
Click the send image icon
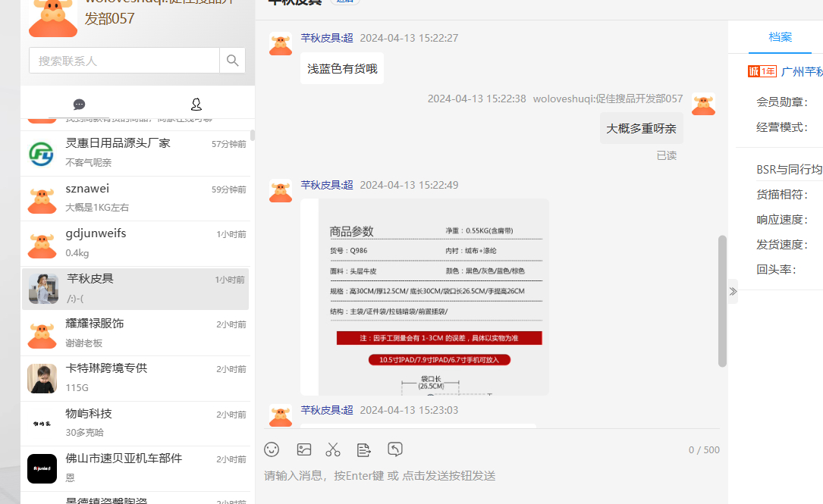(x=304, y=449)
